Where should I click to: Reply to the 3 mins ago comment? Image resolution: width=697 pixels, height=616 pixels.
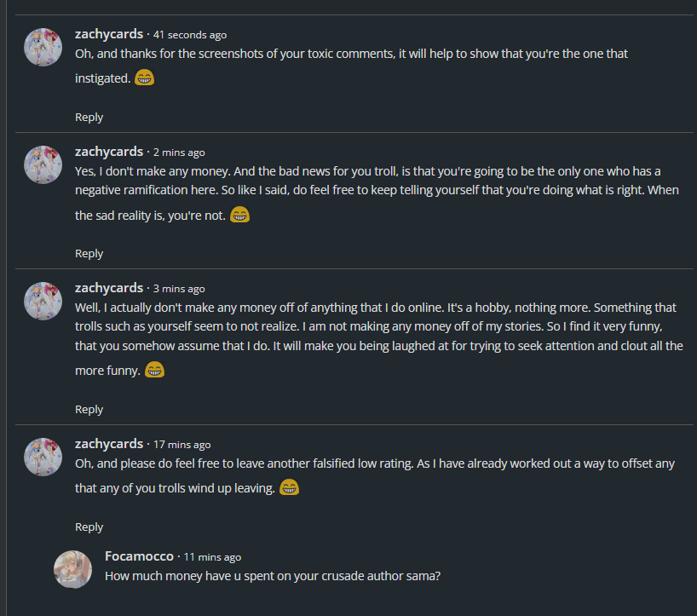89,410
